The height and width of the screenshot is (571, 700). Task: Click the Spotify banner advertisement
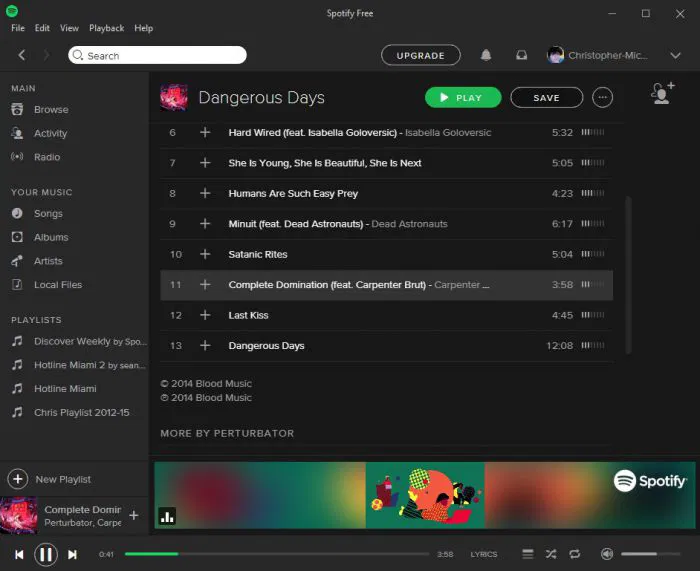point(425,495)
